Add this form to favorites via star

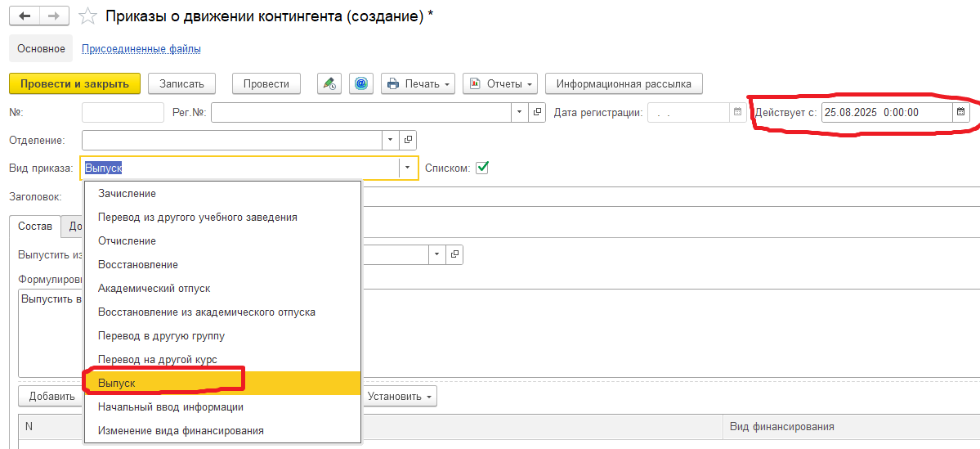point(87,16)
